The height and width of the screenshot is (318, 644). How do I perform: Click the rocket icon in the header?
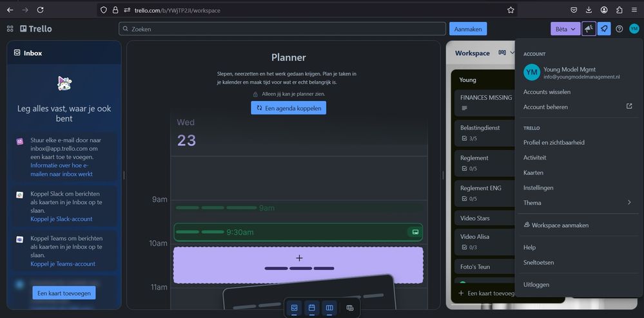(x=604, y=29)
